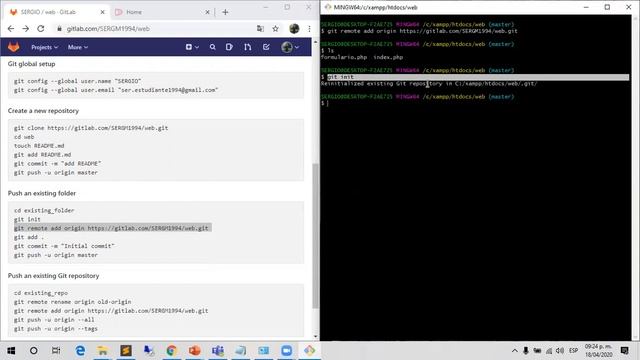640x360 pixels.
Task: Open Zoom from the taskbar
Action: coord(287,351)
